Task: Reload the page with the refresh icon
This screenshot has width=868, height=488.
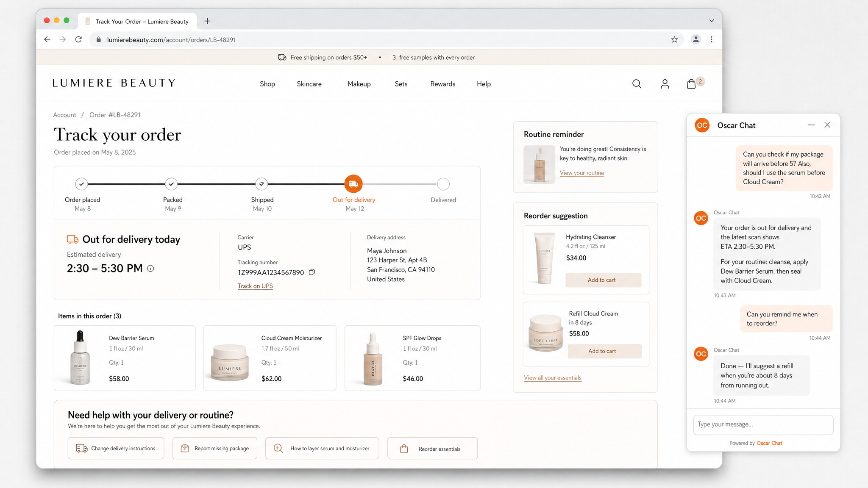Action: [x=78, y=39]
